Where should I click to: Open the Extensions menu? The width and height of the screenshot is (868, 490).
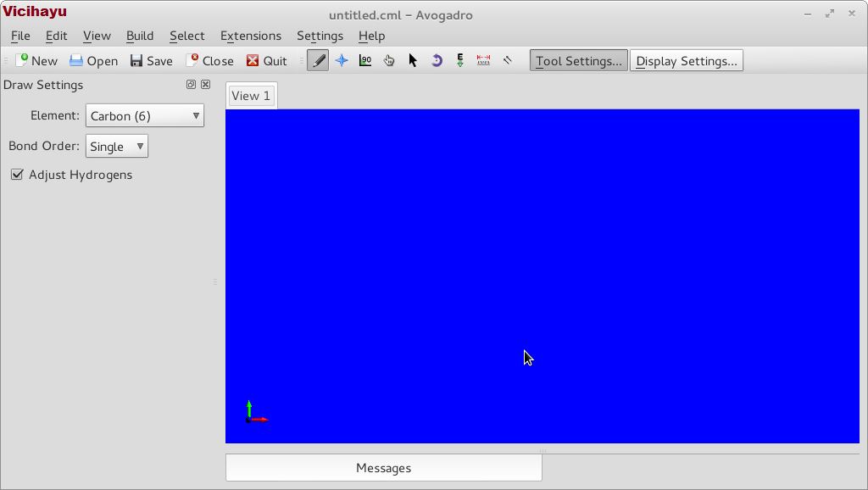coord(251,36)
